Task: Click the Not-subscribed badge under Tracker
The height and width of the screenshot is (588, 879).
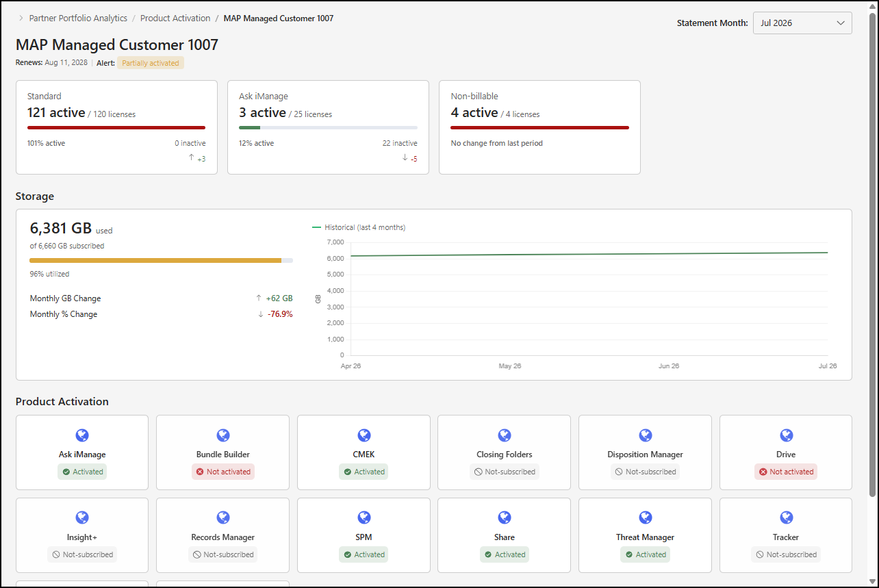Action: (786, 554)
